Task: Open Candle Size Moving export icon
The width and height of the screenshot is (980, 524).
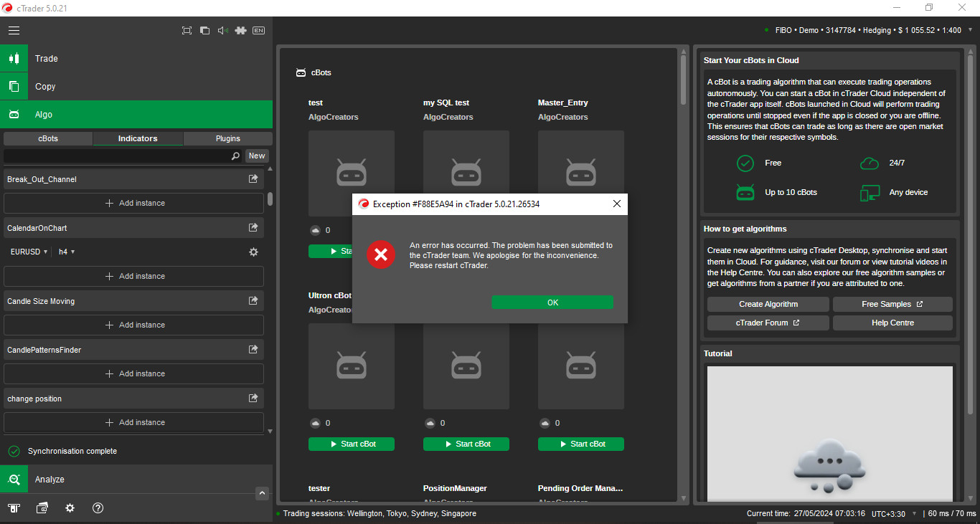Action: [x=253, y=301]
